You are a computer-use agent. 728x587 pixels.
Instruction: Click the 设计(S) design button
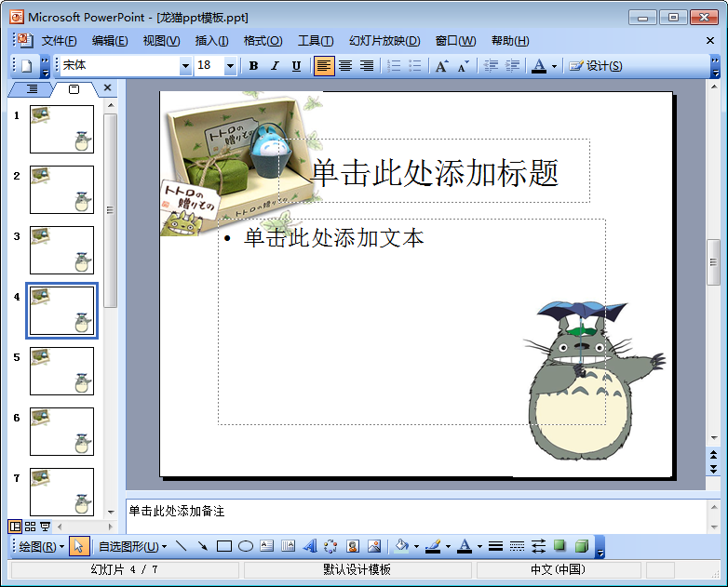click(x=596, y=66)
